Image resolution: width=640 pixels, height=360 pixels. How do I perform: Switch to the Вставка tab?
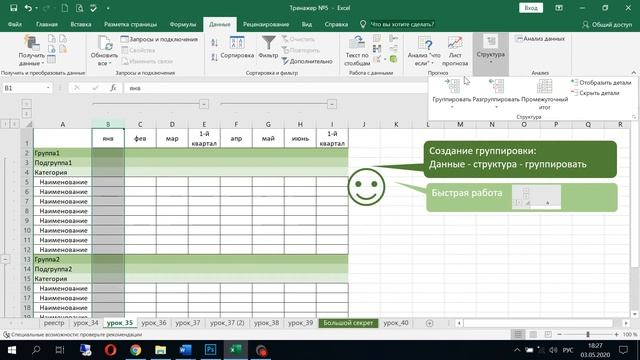pos(81,24)
